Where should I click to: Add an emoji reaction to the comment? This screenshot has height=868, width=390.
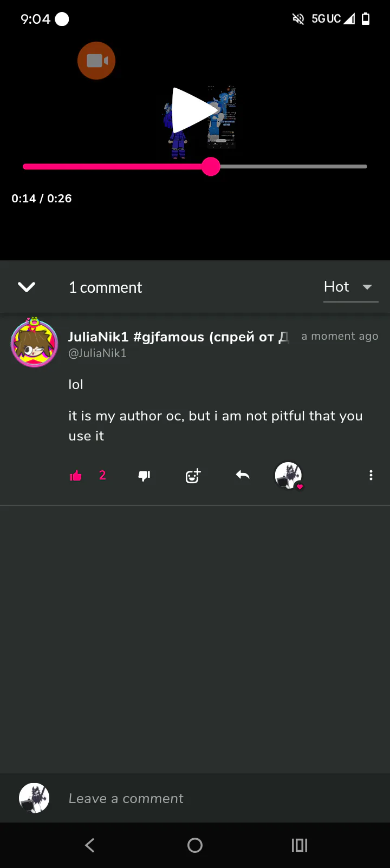pos(193,476)
